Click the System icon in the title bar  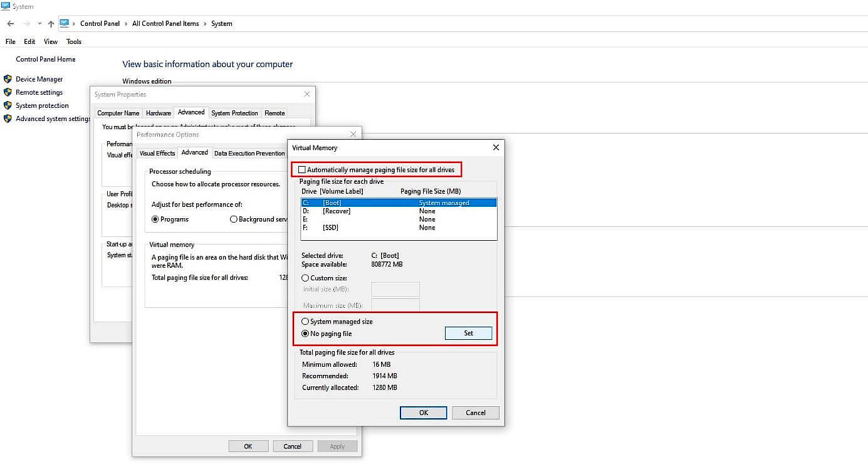click(5, 5)
